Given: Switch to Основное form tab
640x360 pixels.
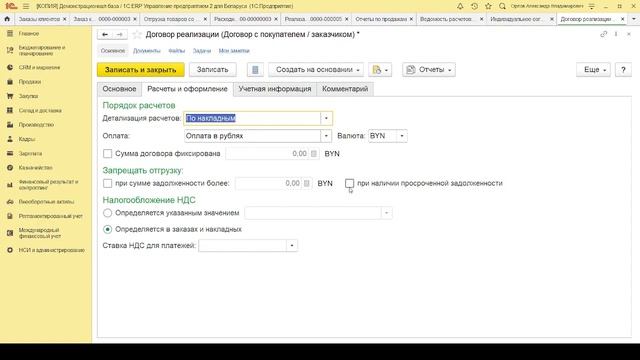Looking at the screenshot, I should [119, 89].
